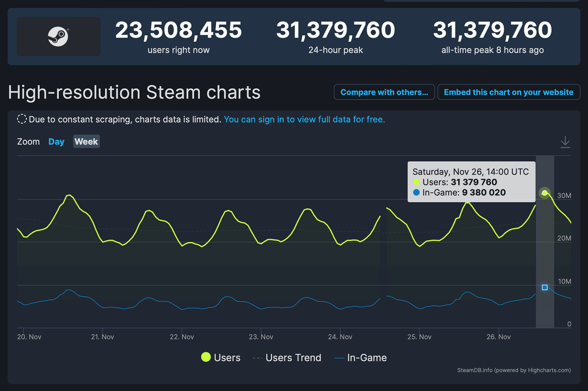Screen dimensions: 588x391
Task: Click the 23,508,455 users right now figure
Action: [x=178, y=31]
